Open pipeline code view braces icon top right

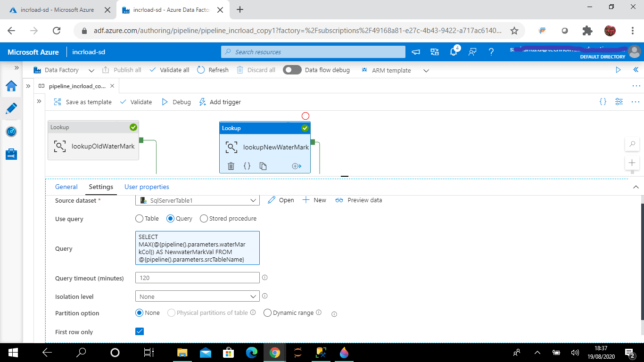pyautogui.click(x=603, y=101)
